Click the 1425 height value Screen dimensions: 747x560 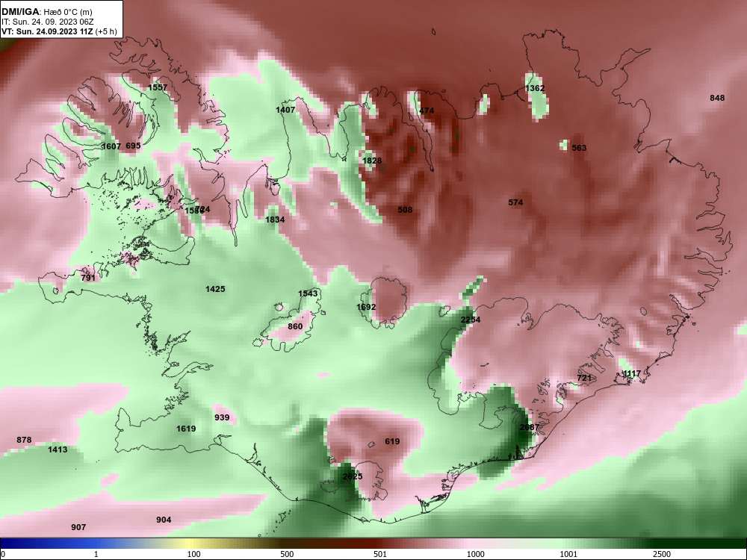pyautogui.click(x=215, y=289)
